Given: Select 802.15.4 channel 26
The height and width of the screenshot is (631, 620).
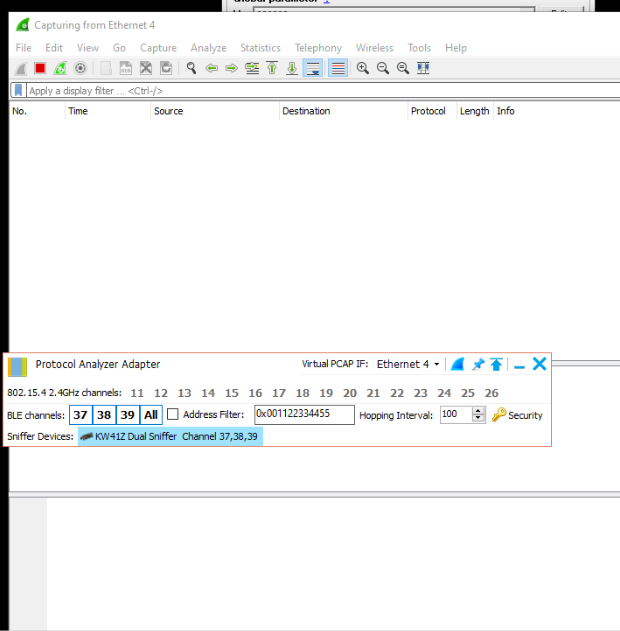Looking at the screenshot, I should (x=491, y=393).
